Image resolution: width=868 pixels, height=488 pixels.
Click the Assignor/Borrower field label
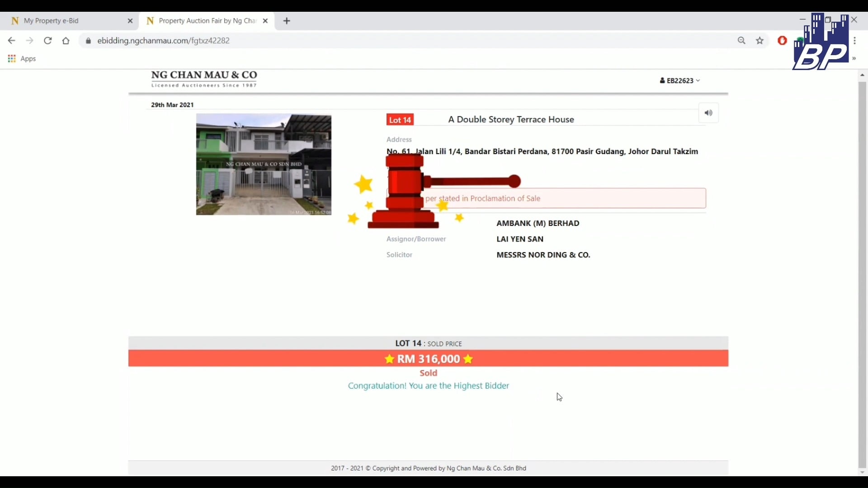[416, 239]
